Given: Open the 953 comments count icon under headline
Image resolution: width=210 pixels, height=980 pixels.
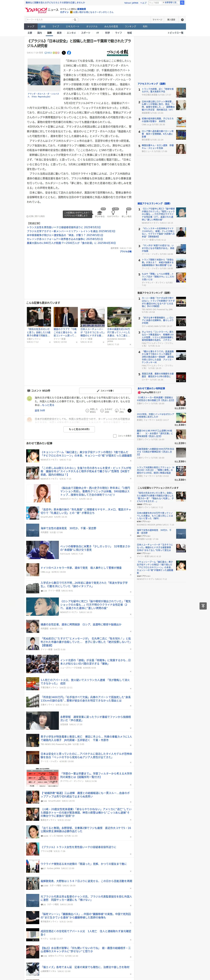Looking at the screenshot, I should 48,53.
